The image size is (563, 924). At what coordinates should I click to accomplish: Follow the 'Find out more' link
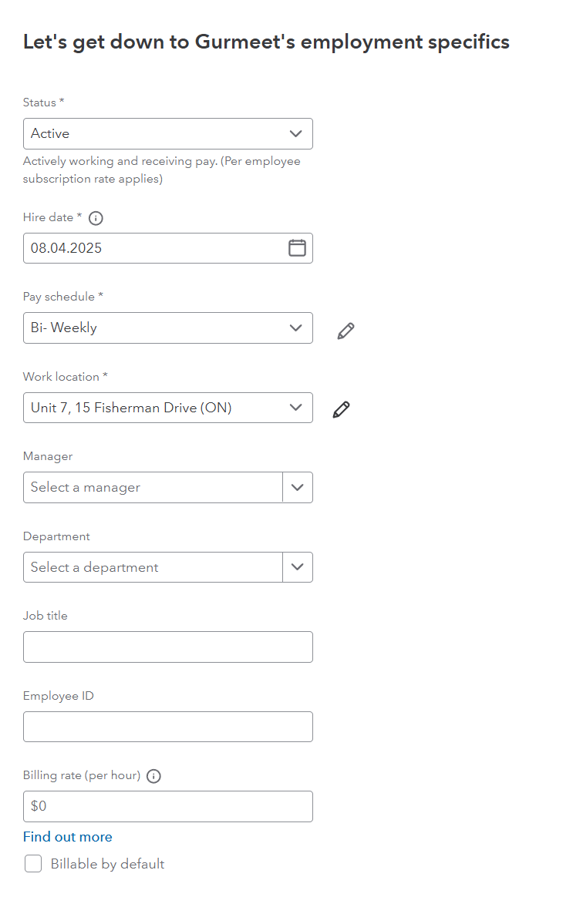click(68, 837)
